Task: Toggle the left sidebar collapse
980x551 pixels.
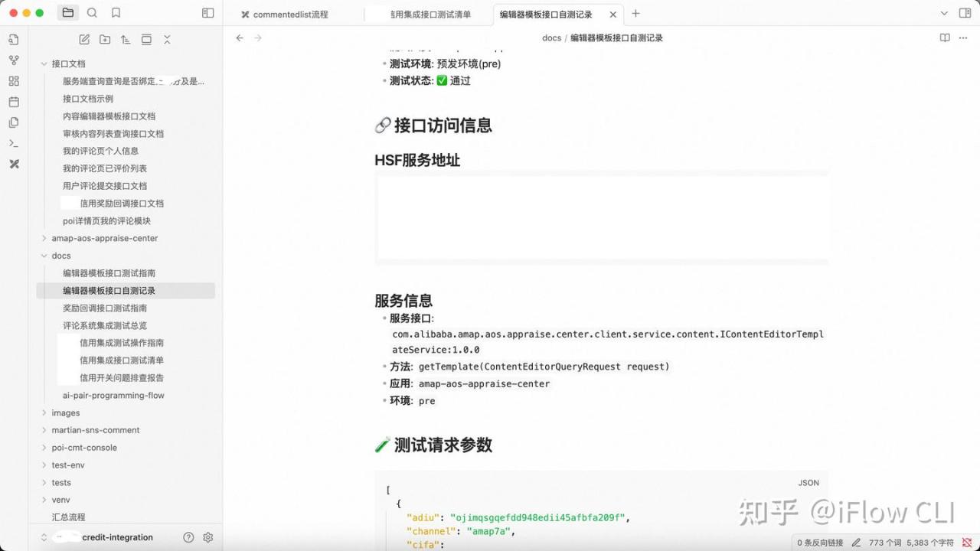Action: click(x=207, y=13)
